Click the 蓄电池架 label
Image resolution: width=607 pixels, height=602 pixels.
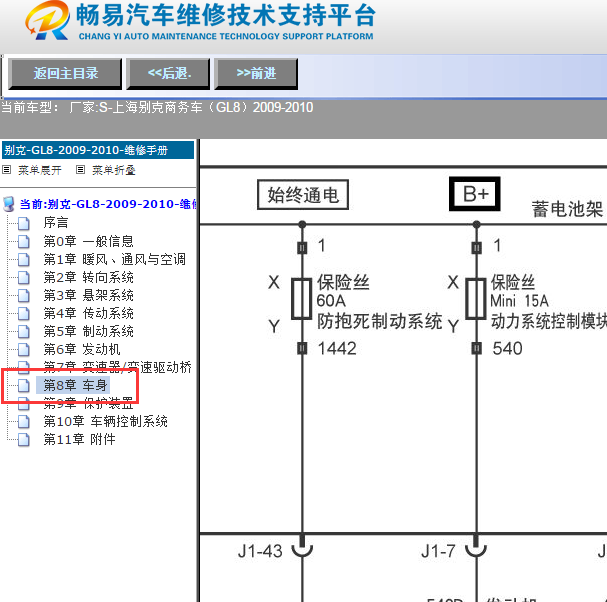tap(568, 209)
